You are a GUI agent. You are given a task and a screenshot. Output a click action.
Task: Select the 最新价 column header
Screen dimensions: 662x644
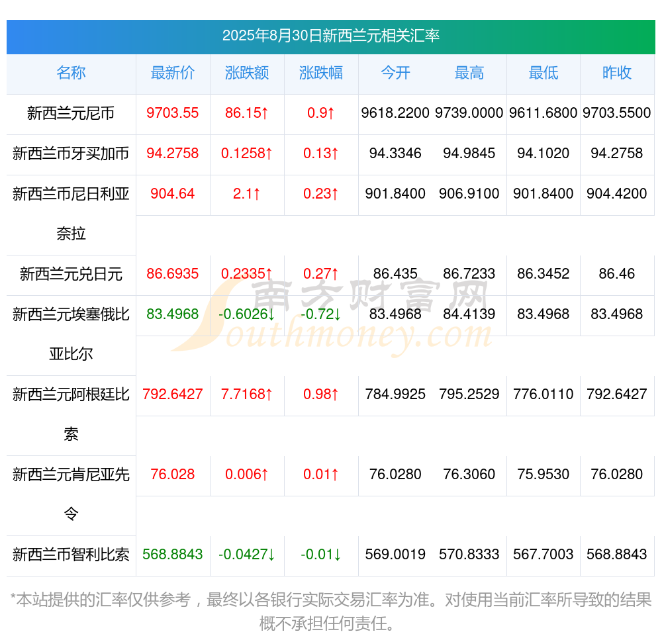(x=172, y=73)
